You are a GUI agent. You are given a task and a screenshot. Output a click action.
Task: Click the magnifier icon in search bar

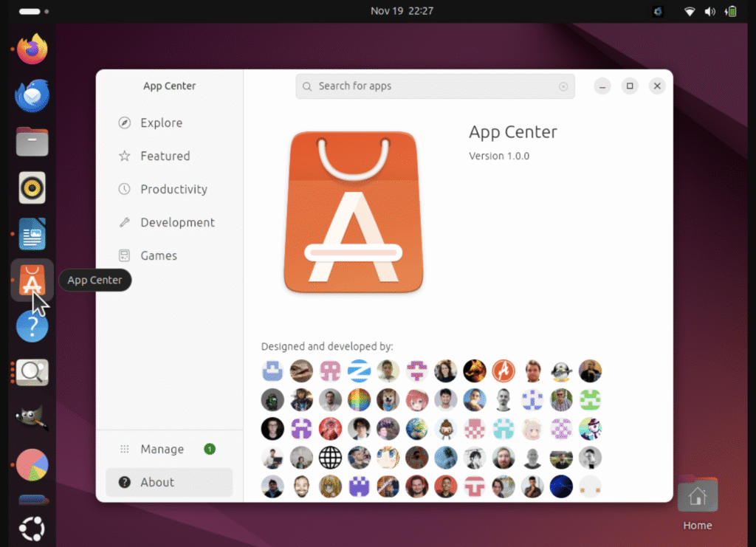point(307,86)
